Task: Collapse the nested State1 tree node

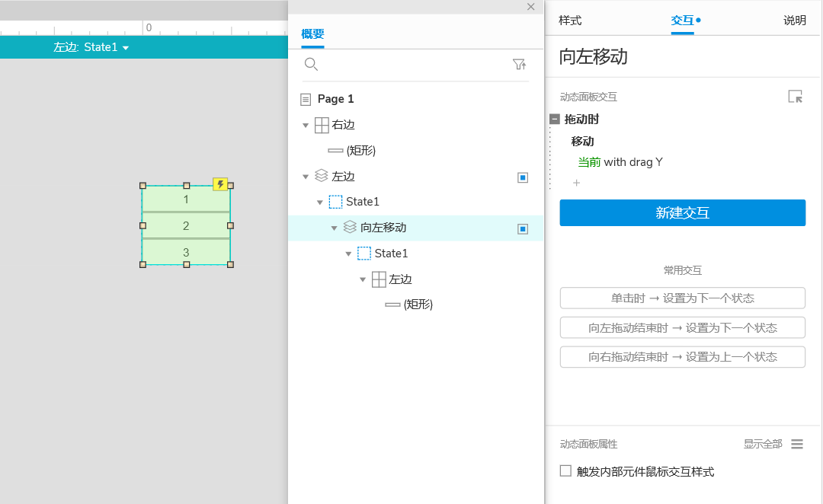Action: pos(348,254)
